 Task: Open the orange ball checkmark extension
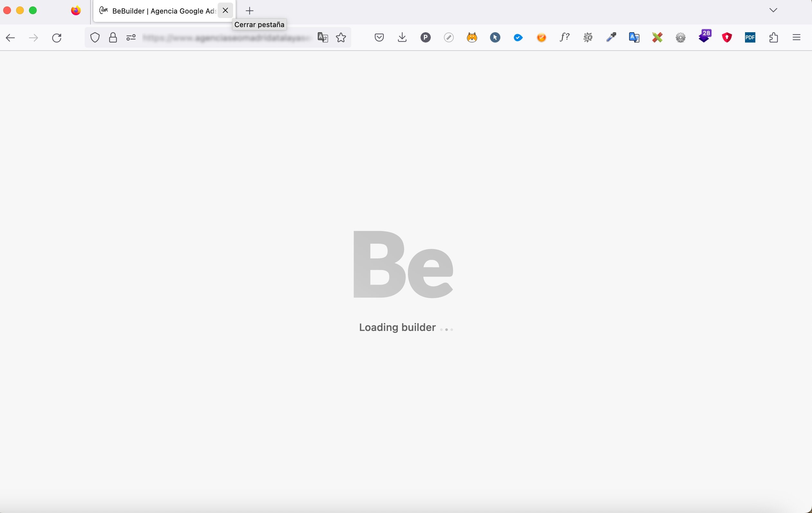(542, 37)
